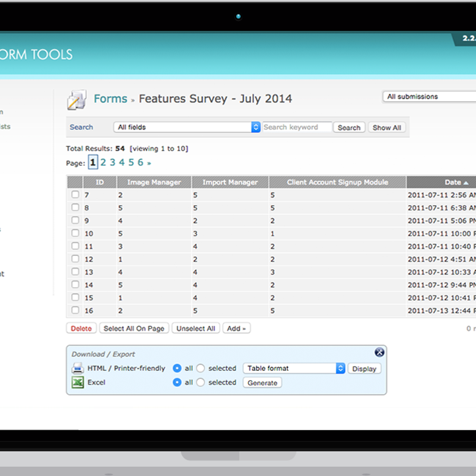Image resolution: width=476 pixels, height=476 pixels.
Task: Click the Excel spreadsheet icon
Action: [x=78, y=382]
